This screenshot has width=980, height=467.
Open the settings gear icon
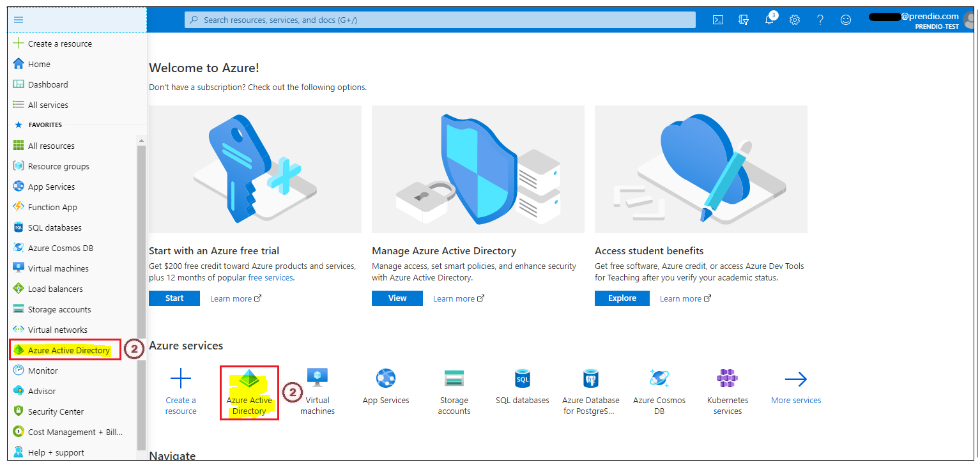[795, 20]
